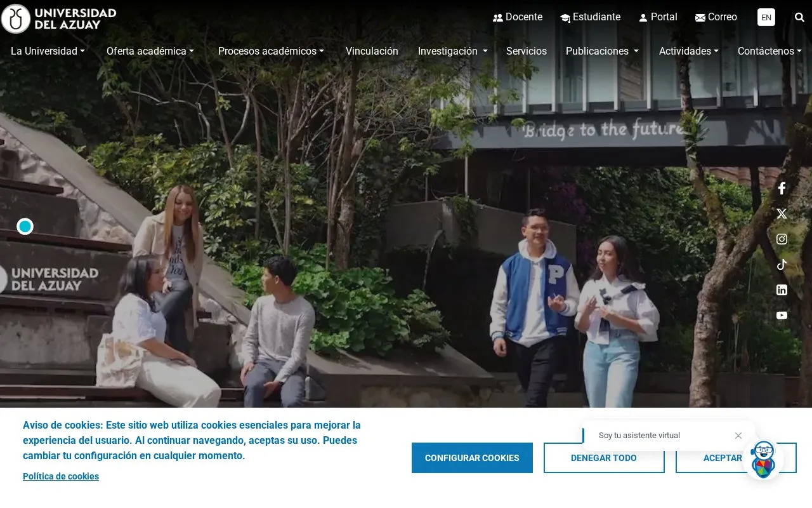Expand the Procesos académicos menu
This screenshot has height=508, width=812.
(x=271, y=51)
